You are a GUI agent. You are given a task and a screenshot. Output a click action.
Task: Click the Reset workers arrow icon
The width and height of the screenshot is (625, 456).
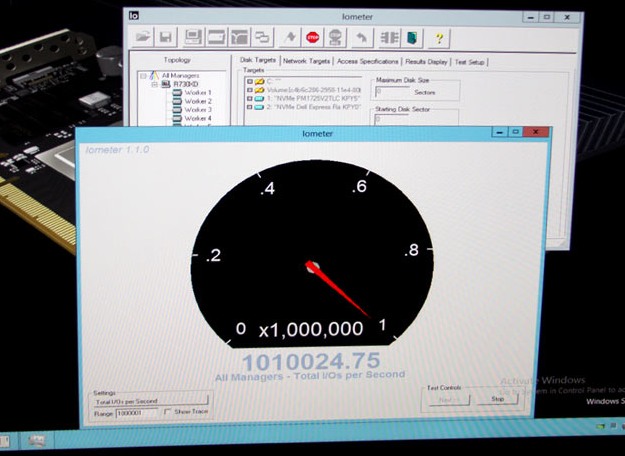coord(362,38)
